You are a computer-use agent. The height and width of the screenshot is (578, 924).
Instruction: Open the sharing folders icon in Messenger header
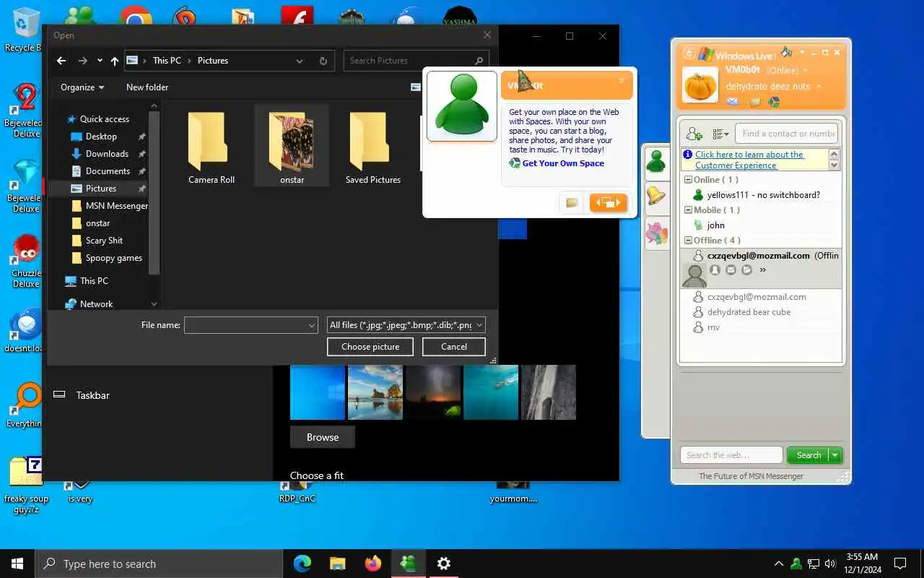tap(755, 102)
